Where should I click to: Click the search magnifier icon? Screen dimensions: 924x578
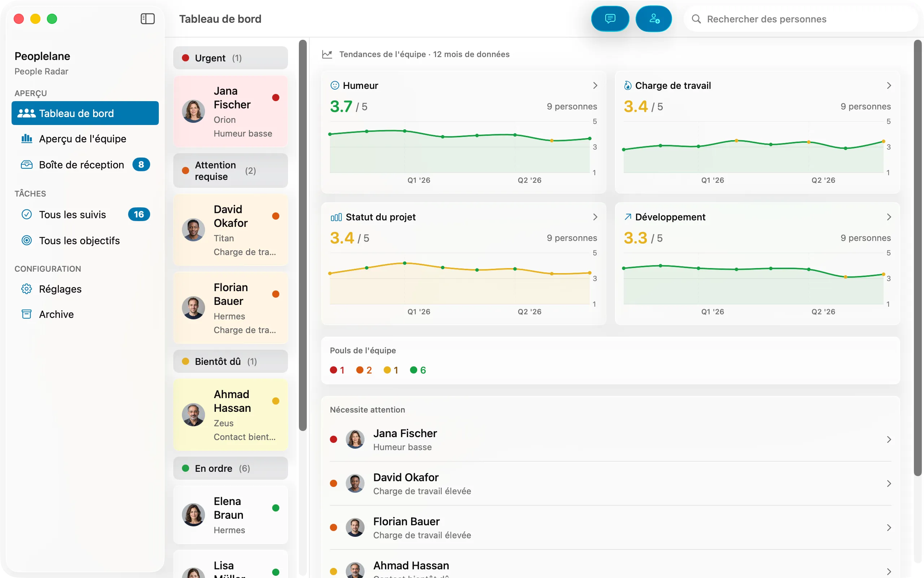tap(696, 19)
